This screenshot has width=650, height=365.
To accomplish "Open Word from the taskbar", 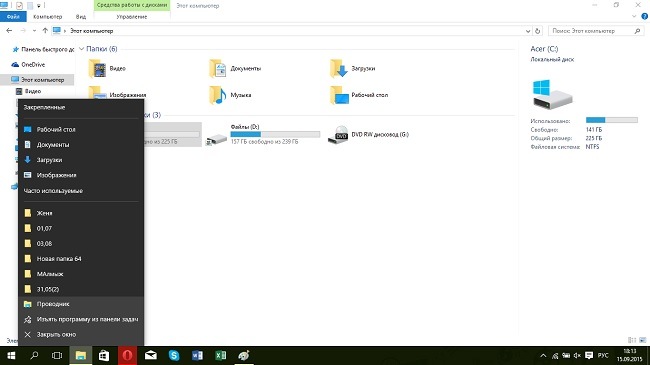I will coord(197,355).
